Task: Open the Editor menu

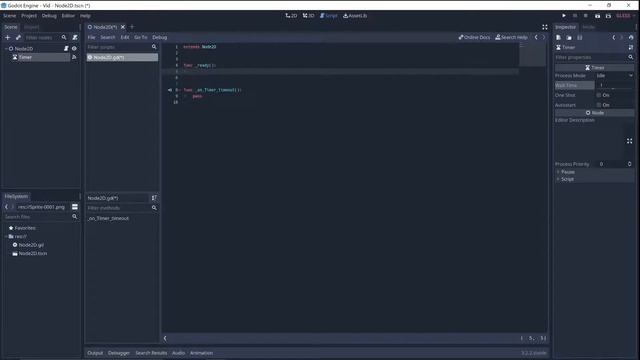Action: point(68,16)
